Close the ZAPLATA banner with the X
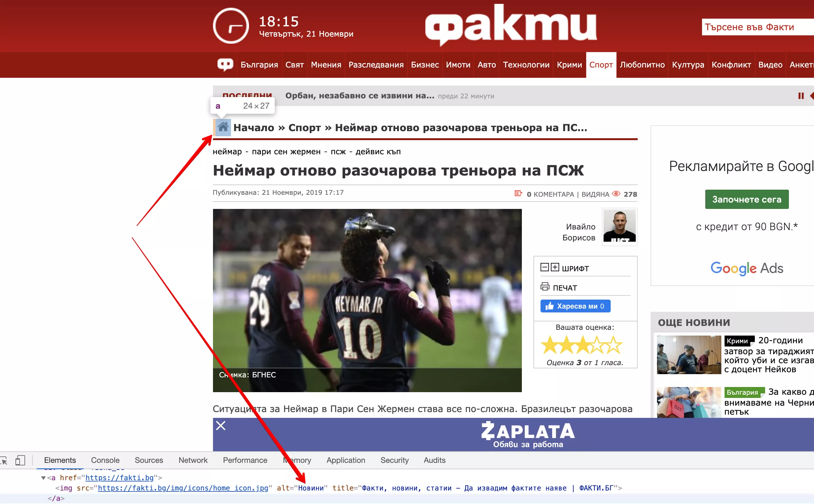This screenshot has height=504, width=814. pyautogui.click(x=221, y=426)
